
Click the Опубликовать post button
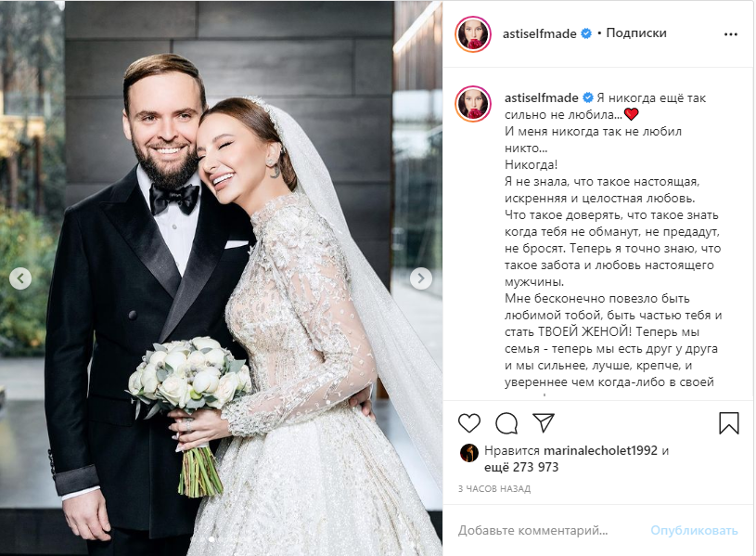pyautogui.click(x=694, y=530)
